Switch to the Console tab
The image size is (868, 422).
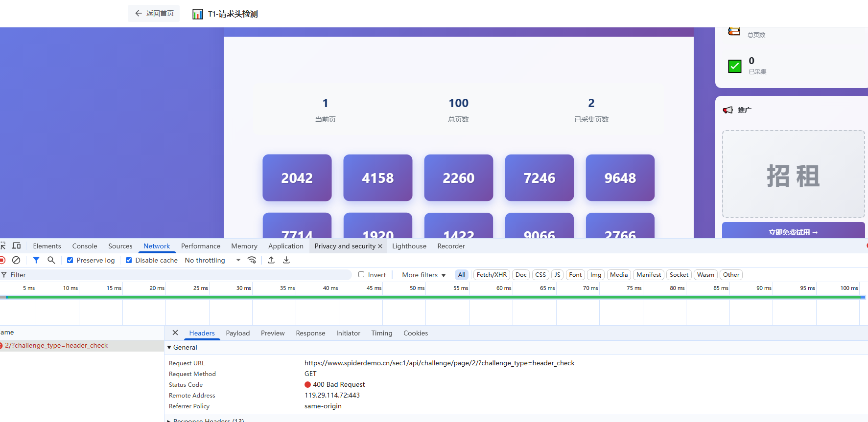pyautogui.click(x=85, y=246)
